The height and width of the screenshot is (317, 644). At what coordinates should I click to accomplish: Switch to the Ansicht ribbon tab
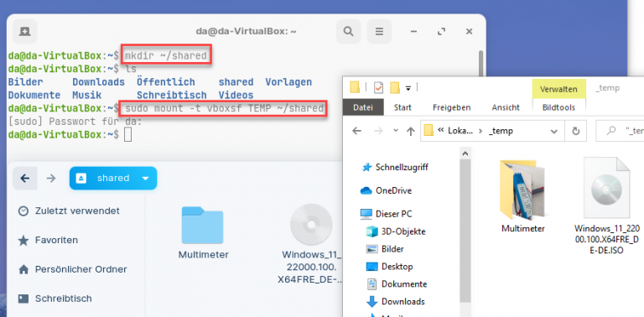pos(506,107)
